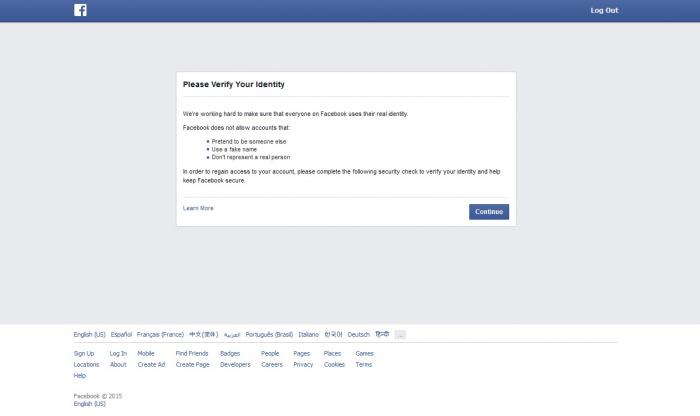Switch language to Français (France)
This screenshot has height=416, width=700.
(160, 334)
